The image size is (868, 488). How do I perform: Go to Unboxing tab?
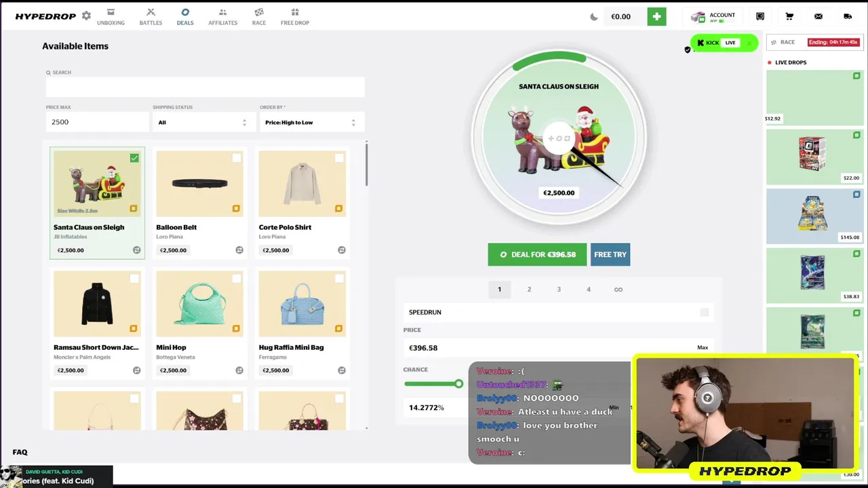(111, 17)
